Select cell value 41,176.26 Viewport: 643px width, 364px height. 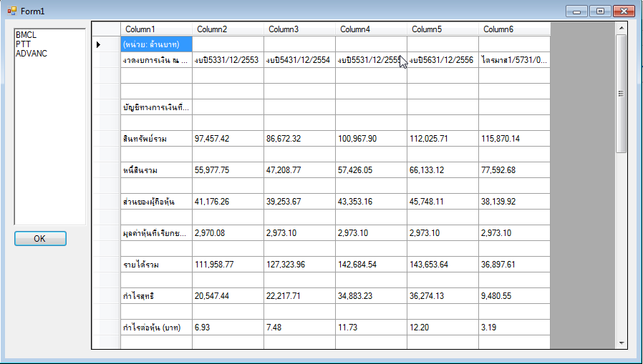(x=228, y=202)
